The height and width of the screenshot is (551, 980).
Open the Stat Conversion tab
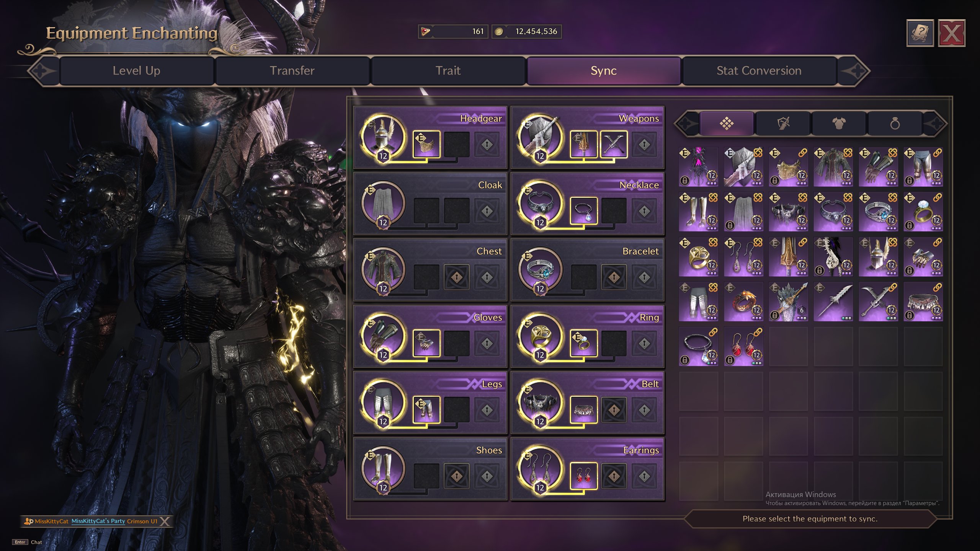pos(759,71)
